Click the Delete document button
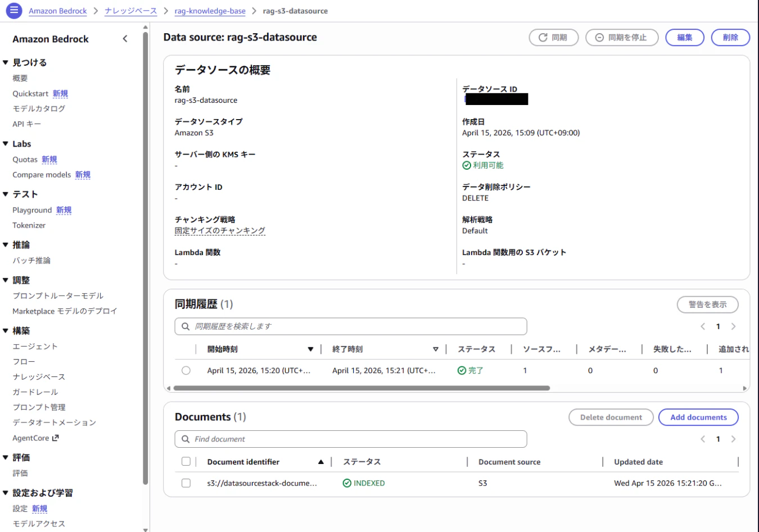759x532 pixels. pos(611,417)
